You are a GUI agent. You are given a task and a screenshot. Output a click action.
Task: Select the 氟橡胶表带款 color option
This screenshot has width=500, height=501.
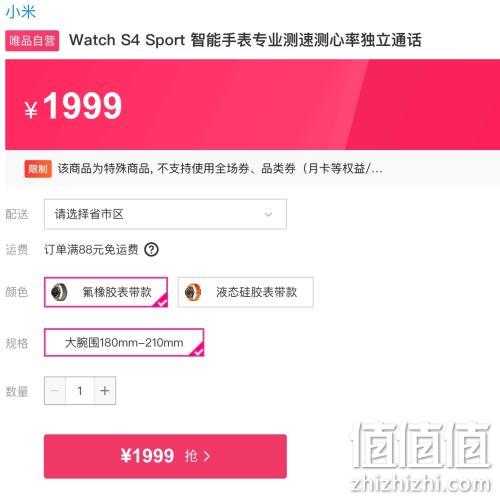pyautogui.click(x=106, y=292)
